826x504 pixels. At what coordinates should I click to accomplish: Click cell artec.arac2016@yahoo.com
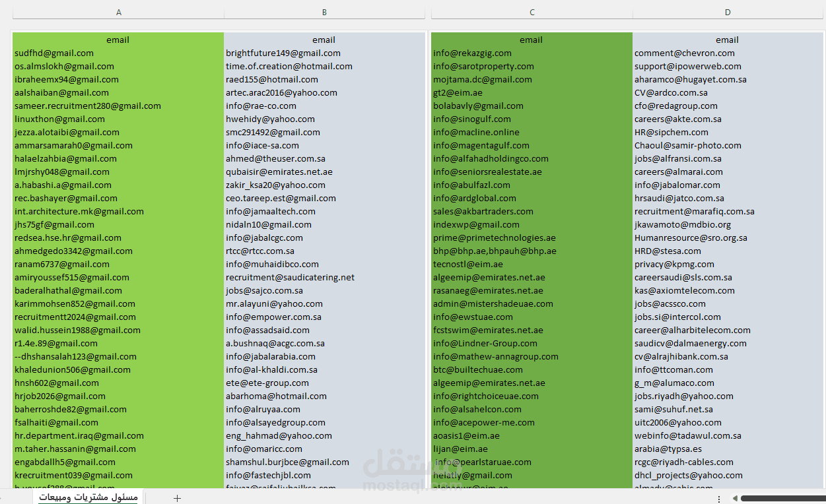click(x=324, y=92)
